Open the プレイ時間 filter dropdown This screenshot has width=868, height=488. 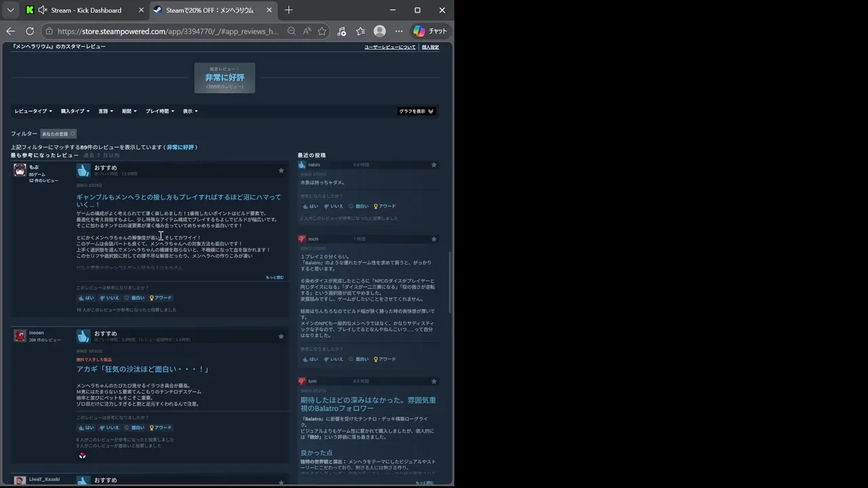click(x=159, y=111)
